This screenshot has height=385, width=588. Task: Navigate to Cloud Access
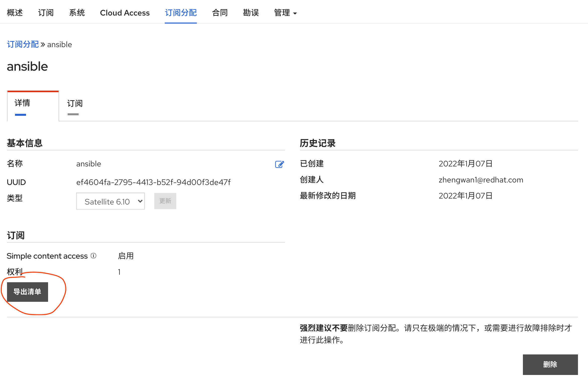point(125,13)
